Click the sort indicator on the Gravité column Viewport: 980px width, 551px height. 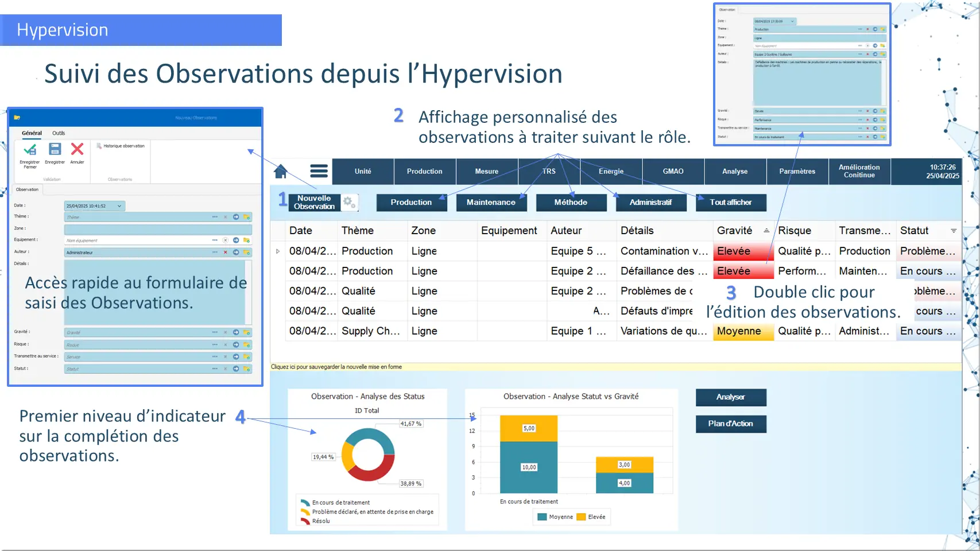pos(766,231)
